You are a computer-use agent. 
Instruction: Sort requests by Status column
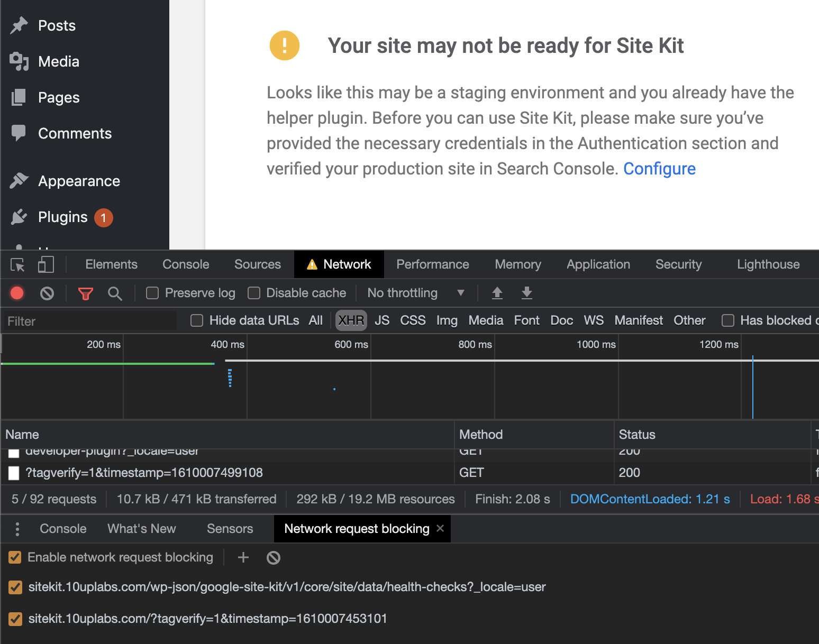pos(713,435)
